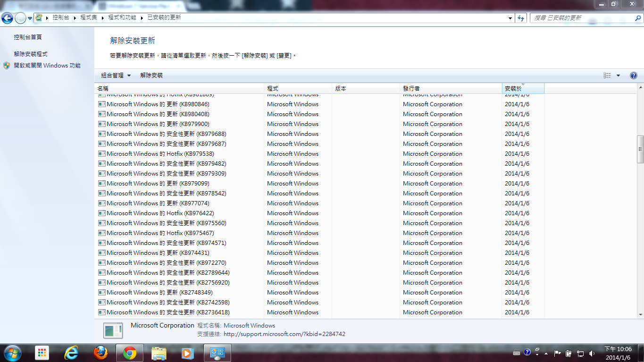Refresh the installed updates list
644x362 pixels.
coord(521,18)
